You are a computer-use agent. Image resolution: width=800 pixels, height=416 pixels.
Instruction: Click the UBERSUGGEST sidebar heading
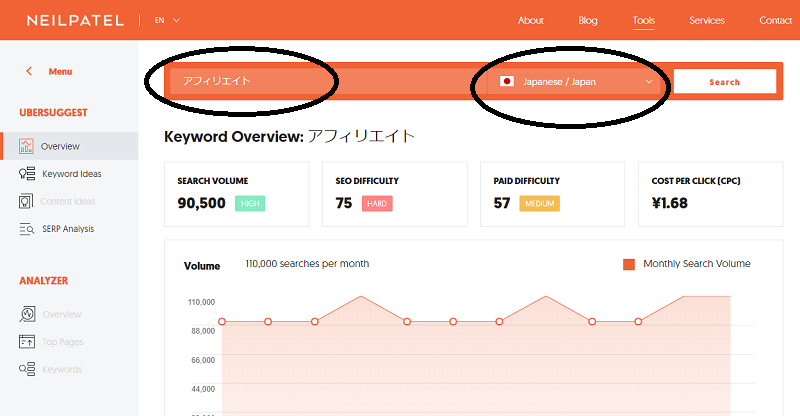tap(53, 112)
